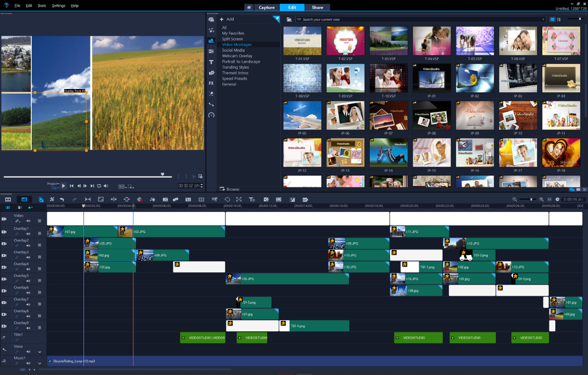The width and height of the screenshot is (588, 375).
Task: Open the Sound Mixer waveform icon
Action: click(152, 199)
